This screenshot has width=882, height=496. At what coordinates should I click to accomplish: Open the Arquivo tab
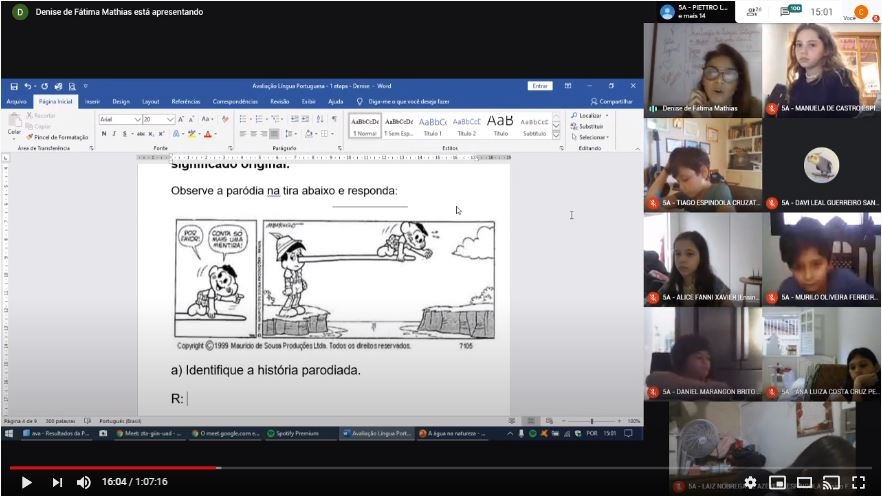pyautogui.click(x=16, y=102)
